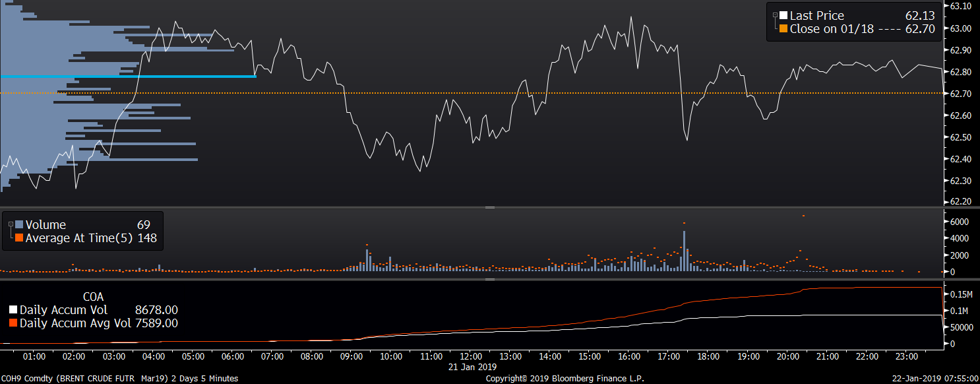Click the 22-Jan-2019 07:55:00 timestamp
This screenshot has height=384, width=980.
[x=934, y=379]
